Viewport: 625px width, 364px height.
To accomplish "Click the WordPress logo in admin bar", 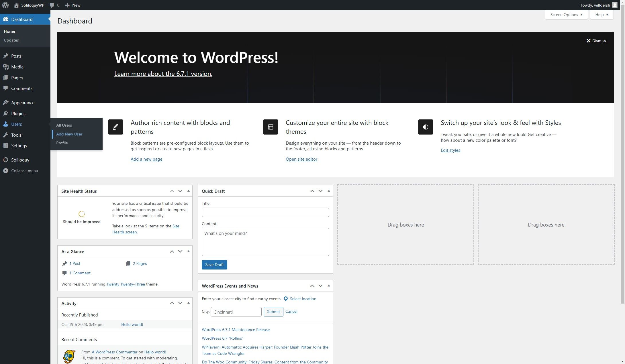I will click(5, 5).
